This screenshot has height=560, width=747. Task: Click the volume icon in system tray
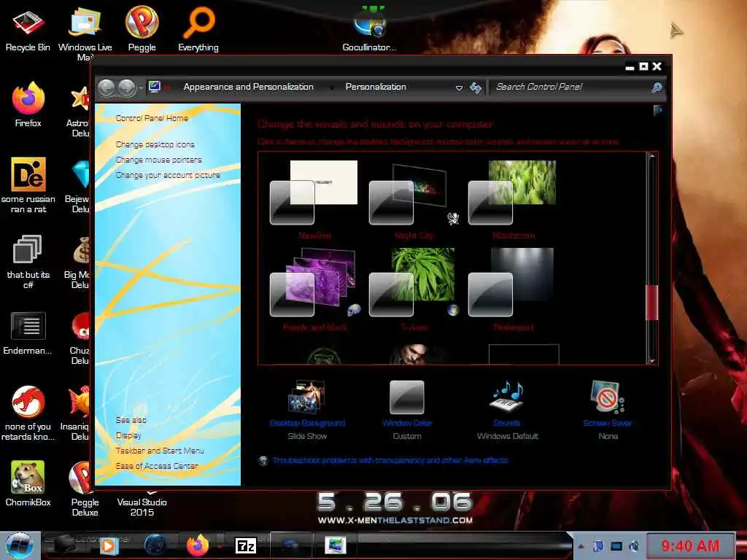[x=634, y=545]
